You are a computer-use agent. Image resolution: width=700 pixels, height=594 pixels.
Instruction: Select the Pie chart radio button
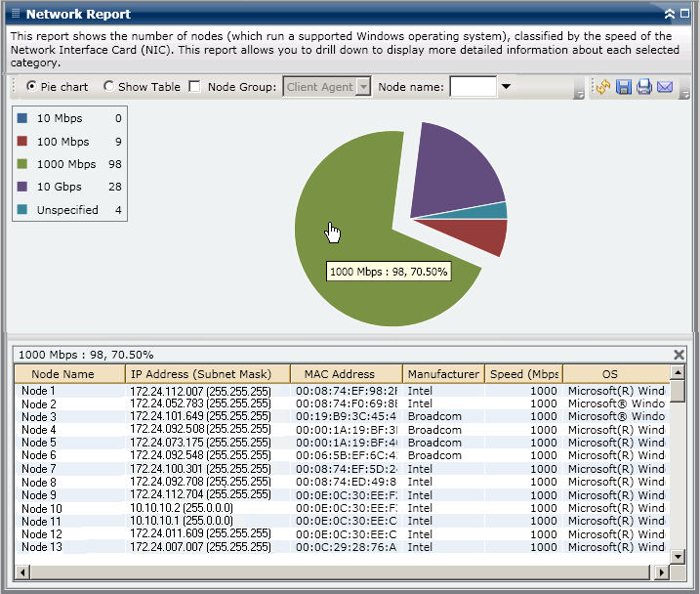[32, 87]
